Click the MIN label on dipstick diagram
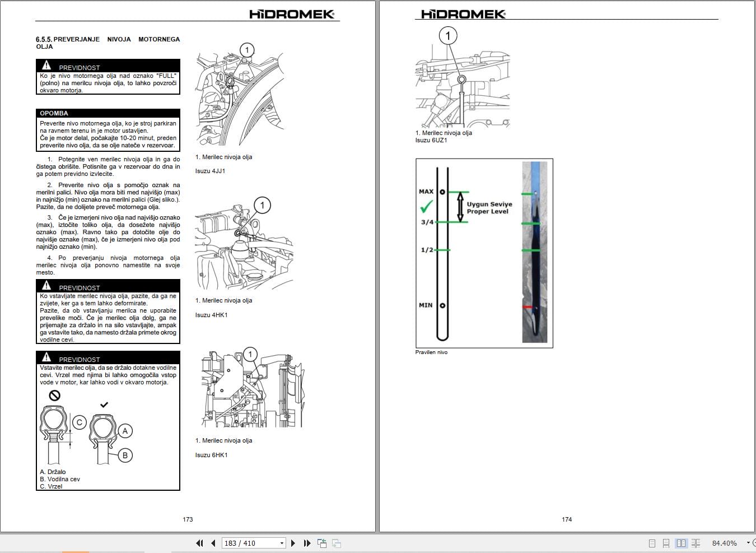The image size is (756, 553). [x=426, y=305]
